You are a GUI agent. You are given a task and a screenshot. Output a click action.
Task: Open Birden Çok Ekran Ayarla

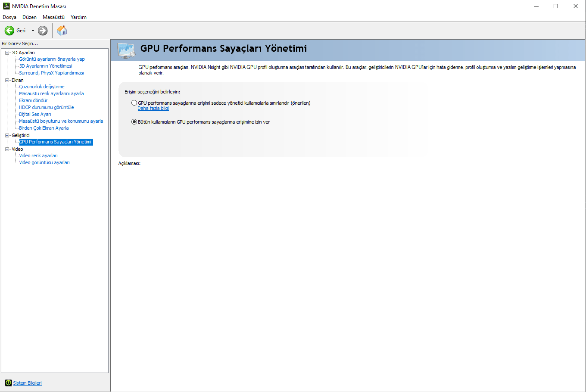click(44, 128)
